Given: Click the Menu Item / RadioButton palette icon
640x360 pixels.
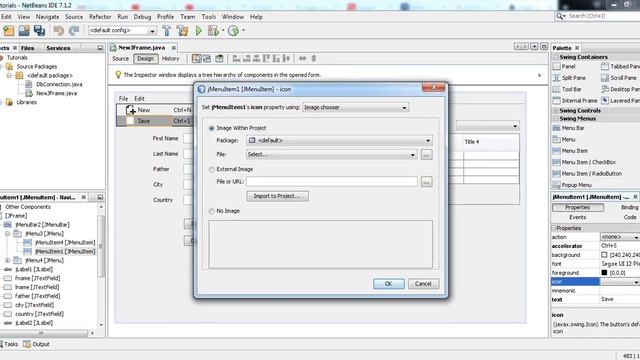Looking at the screenshot, I should [556, 173].
